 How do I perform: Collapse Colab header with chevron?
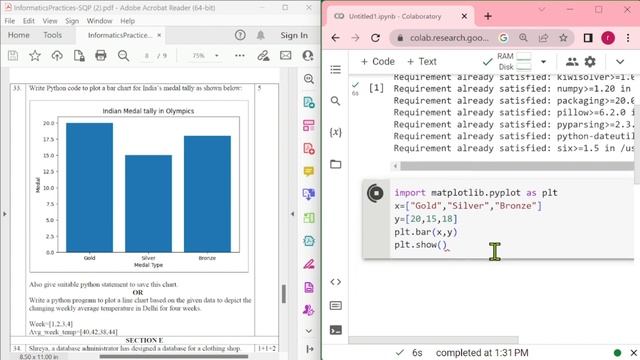coord(620,62)
